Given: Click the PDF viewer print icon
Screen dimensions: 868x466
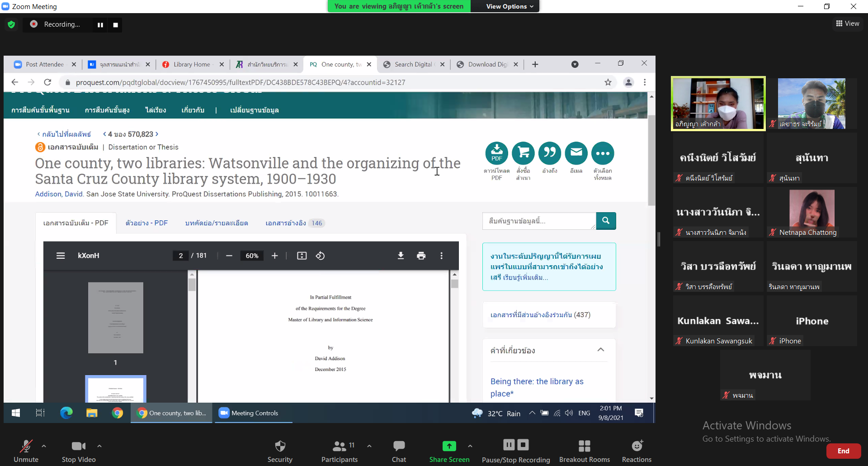Looking at the screenshot, I should point(421,256).
